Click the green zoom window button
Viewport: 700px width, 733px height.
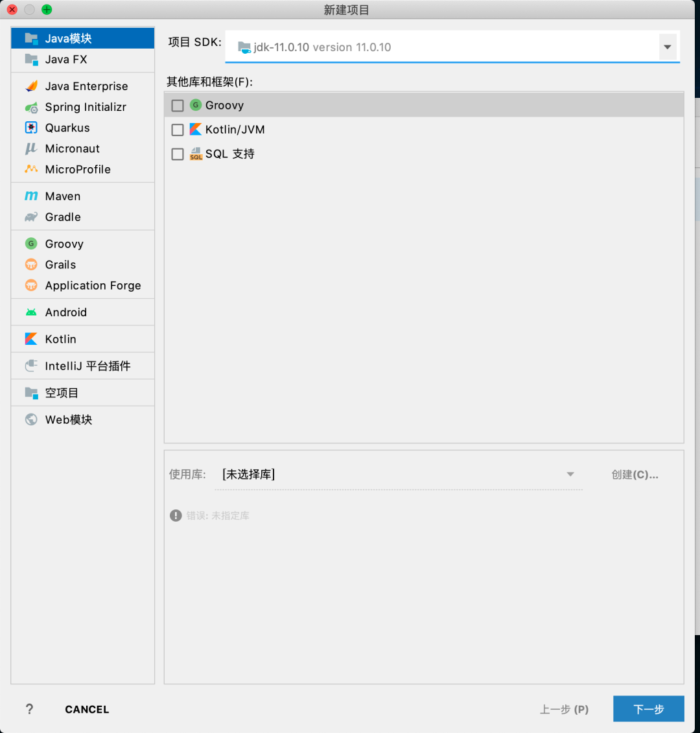[47, 9]
